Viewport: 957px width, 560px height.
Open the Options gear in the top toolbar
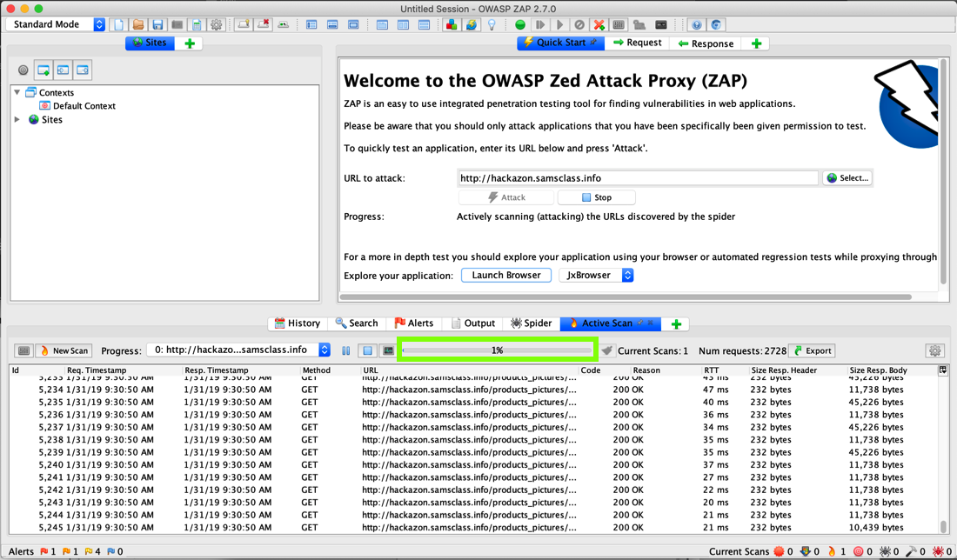(217, 24)
